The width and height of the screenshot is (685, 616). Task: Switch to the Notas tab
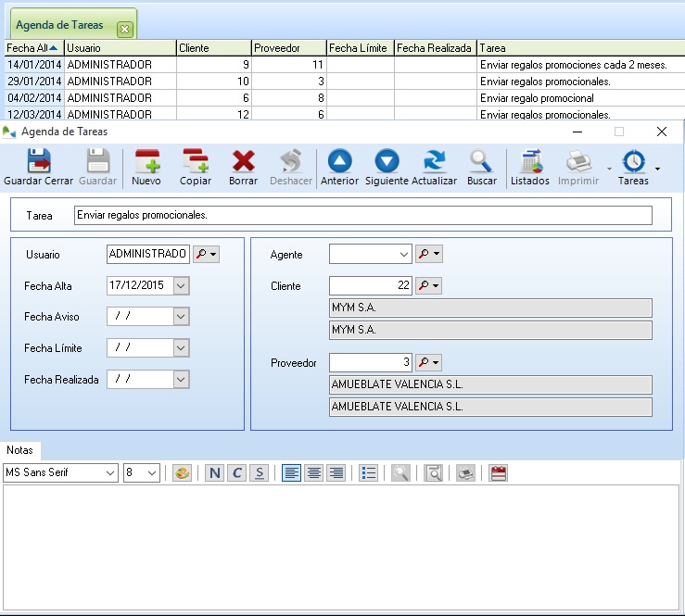[19, 450]
